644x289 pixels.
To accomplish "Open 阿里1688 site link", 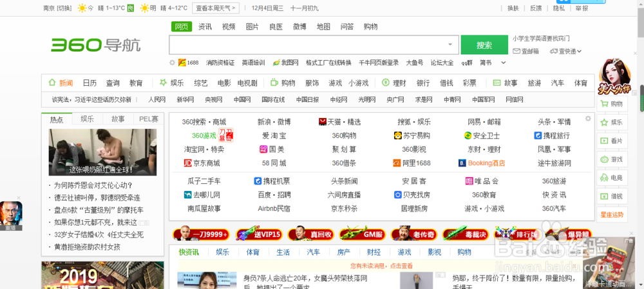I will click(x=412, y=163).
